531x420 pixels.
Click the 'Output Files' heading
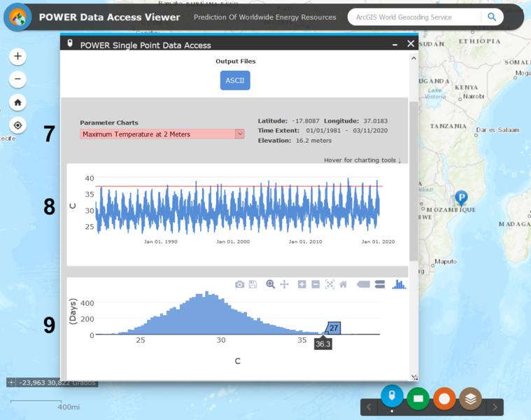[236, 62]
